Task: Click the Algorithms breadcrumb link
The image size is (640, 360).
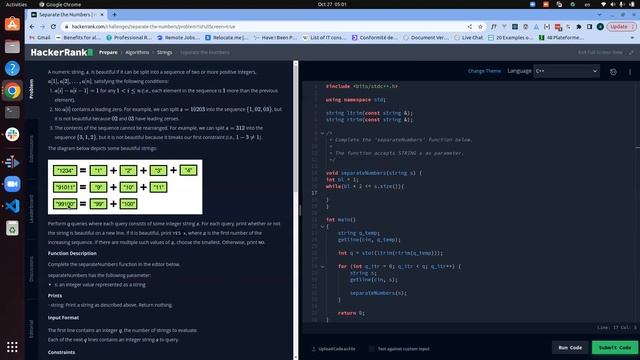Action: [137, 52]
